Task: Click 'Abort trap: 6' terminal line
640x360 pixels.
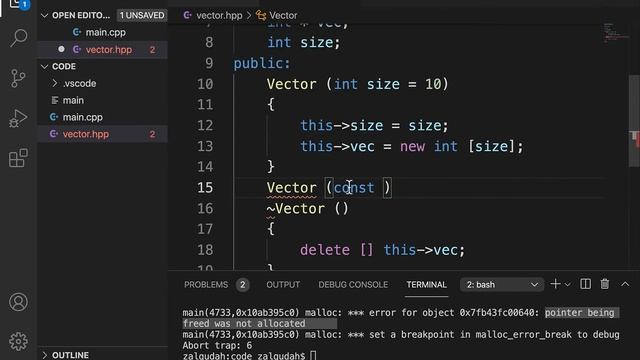Action: tap(217, 346)
